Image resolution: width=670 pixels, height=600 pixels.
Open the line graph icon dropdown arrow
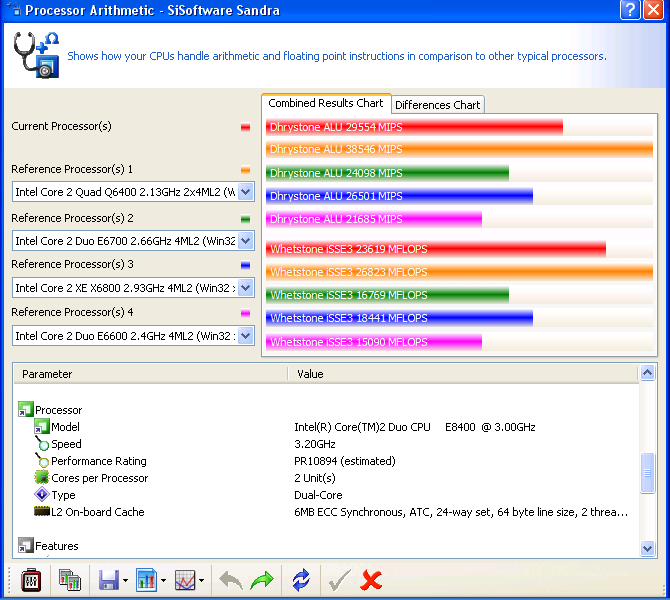201,580
